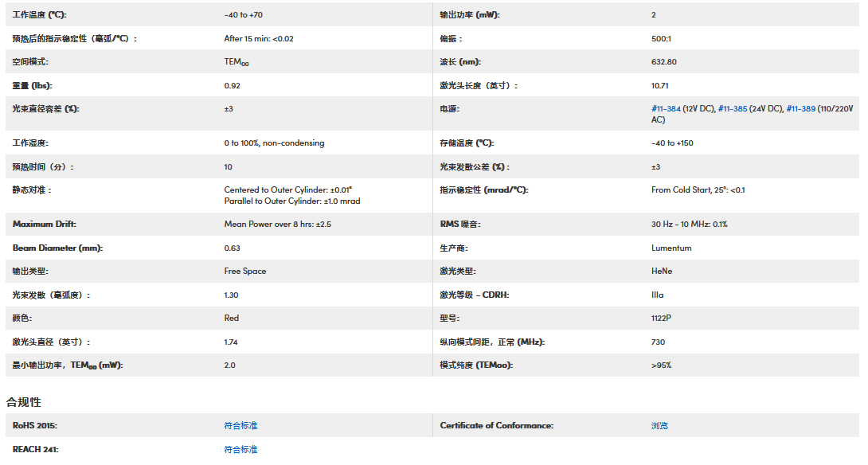The image size is (868, 465).
Task: Select the mode purity value '>95%'
Action: click(x=662, y=365)
